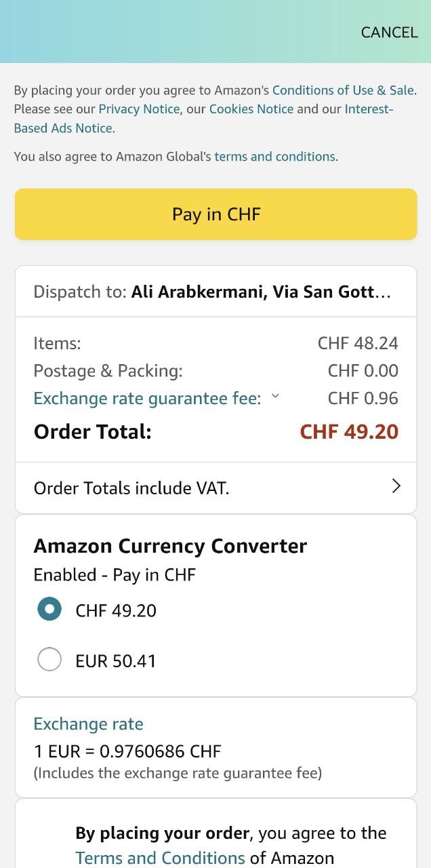Open the Privacy Notice link

pyautogui.click(x=139, y=109)
